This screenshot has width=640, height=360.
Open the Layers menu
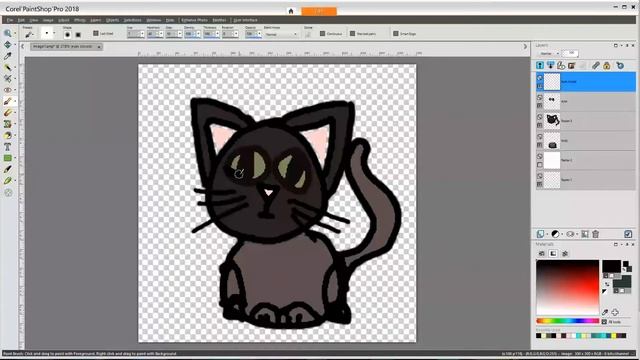tap(96, 20)
